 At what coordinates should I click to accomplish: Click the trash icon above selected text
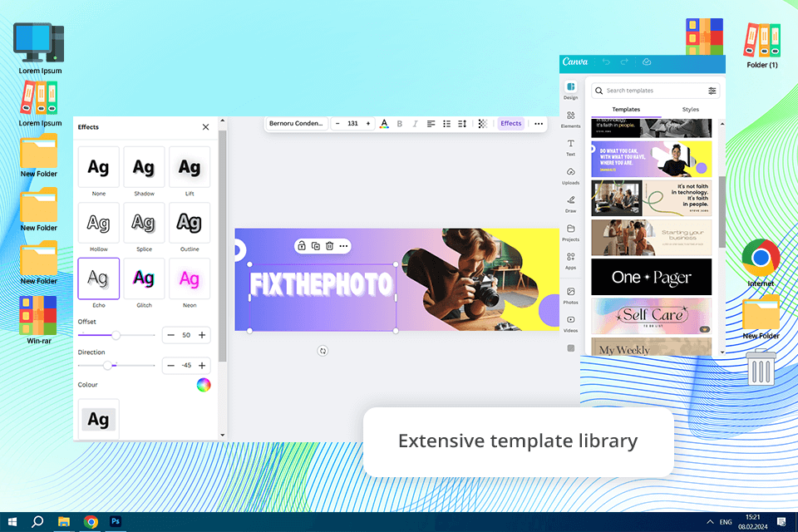click(x=329, y=246)
